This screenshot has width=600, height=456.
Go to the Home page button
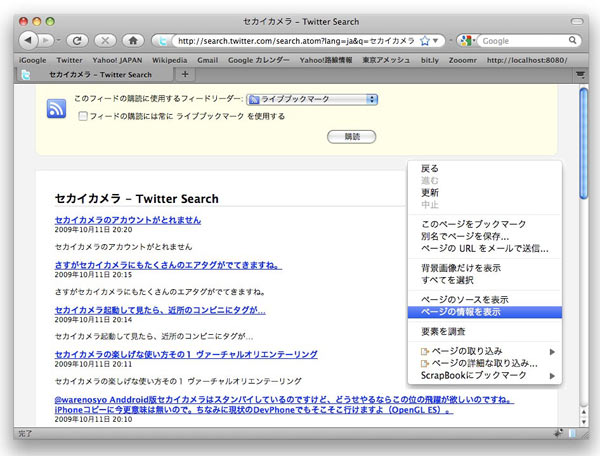(133, 40)
